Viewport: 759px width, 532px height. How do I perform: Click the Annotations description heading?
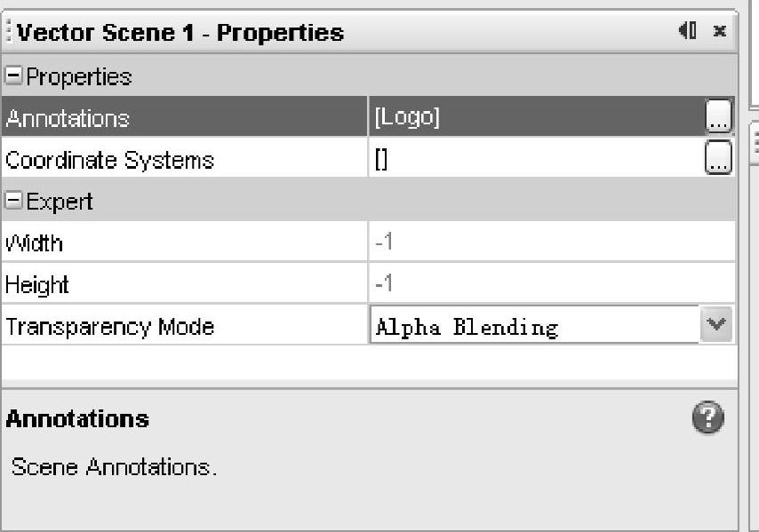coord(77,419)
